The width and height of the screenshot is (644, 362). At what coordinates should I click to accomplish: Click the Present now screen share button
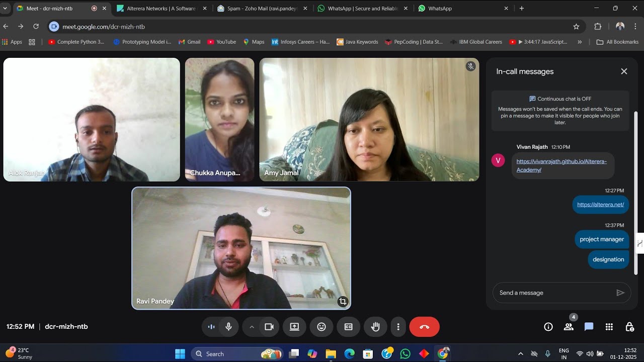(x=294, y=327)
